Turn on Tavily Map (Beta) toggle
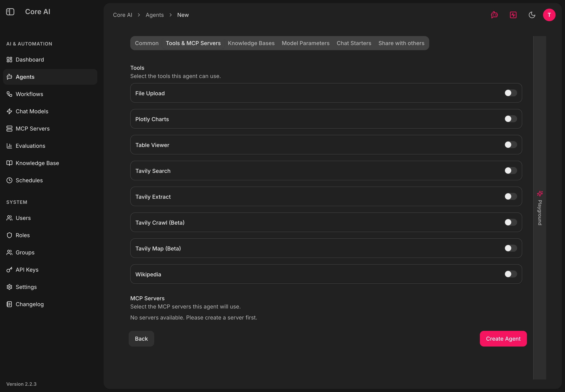This screenshot has height=392, width=565. 510,248
